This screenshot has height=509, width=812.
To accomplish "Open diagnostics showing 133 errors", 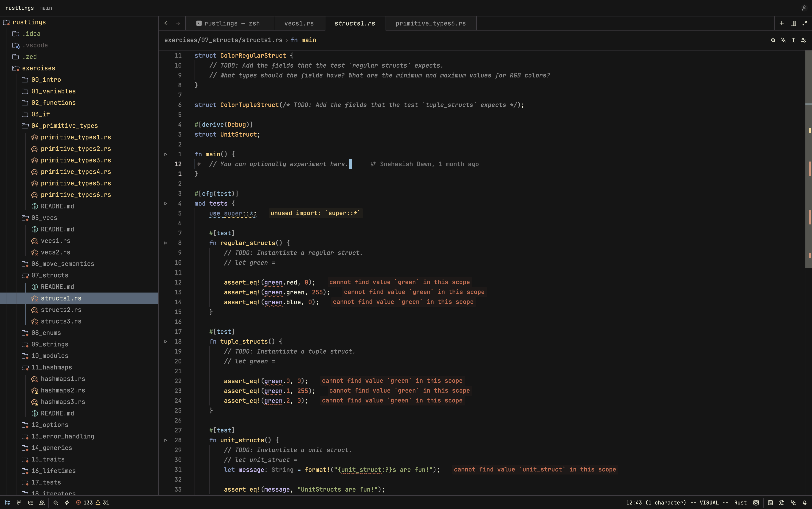I will [92, 503].
